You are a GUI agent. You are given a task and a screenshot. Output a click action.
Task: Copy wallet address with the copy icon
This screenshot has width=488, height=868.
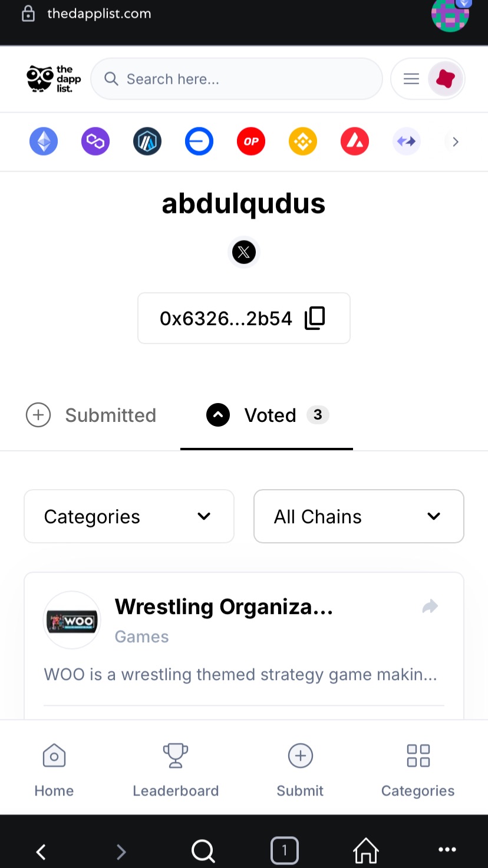pyautogui.click(x=315, y=318)
